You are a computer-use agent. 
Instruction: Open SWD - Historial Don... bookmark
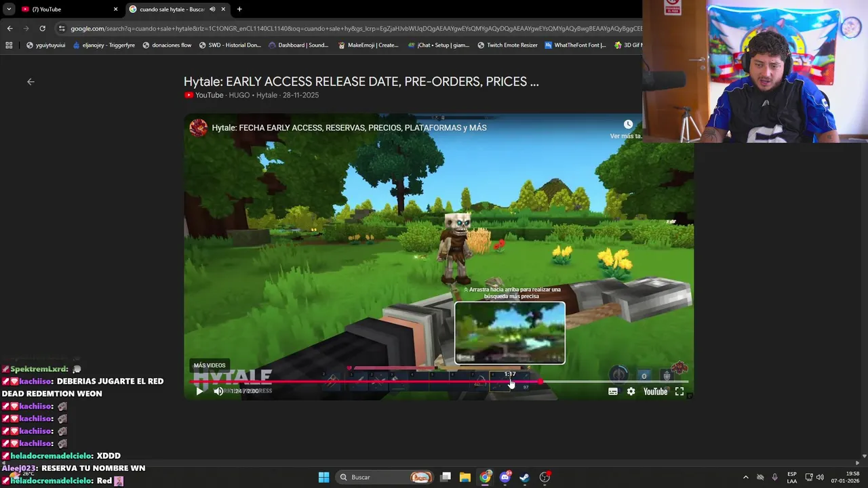tap(230, 45)
